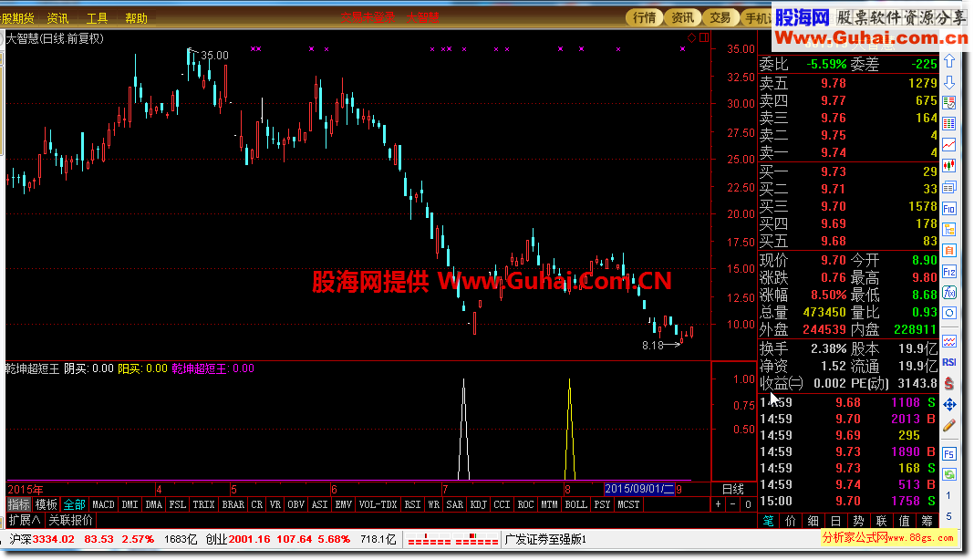The width and height of the screenshot is (974, 560).
Task: Click the 广发证券至强版1 status label
Action: coord(545,540)
